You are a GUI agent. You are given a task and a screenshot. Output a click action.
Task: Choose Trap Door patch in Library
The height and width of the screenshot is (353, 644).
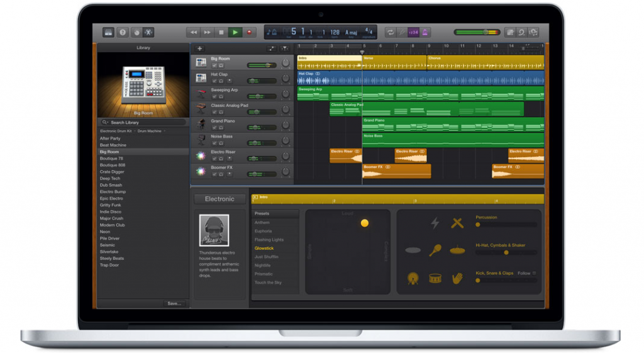[109, 265]
